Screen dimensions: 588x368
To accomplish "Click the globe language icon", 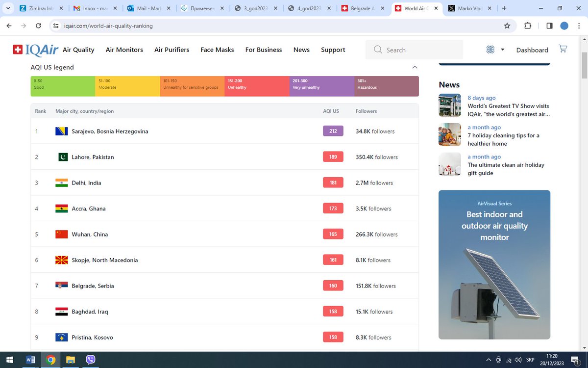I will (x=490, y=50).
